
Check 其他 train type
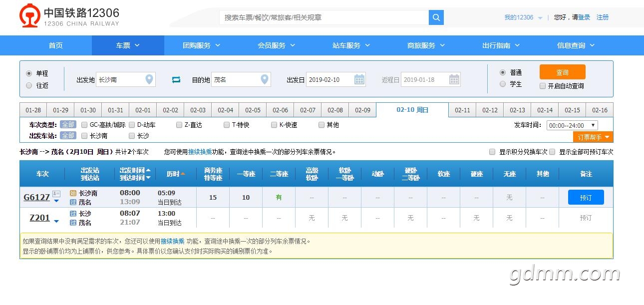point(322,125)
